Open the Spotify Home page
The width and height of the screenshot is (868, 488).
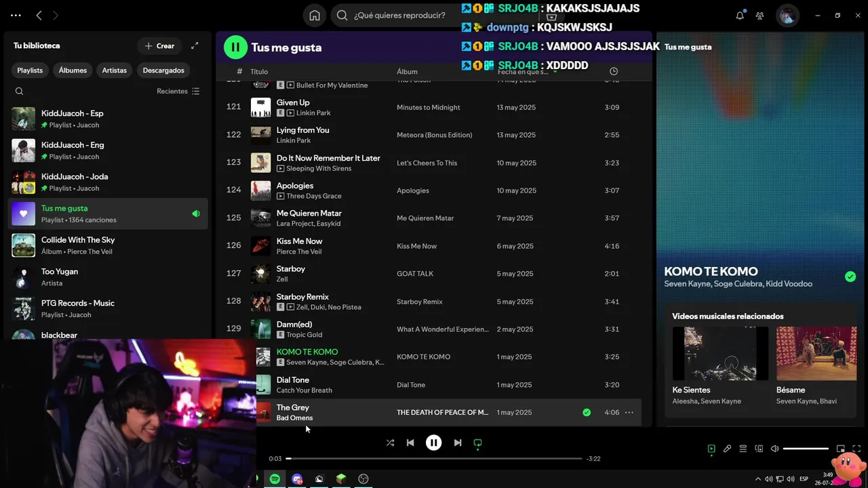click(x=315, y=16)
